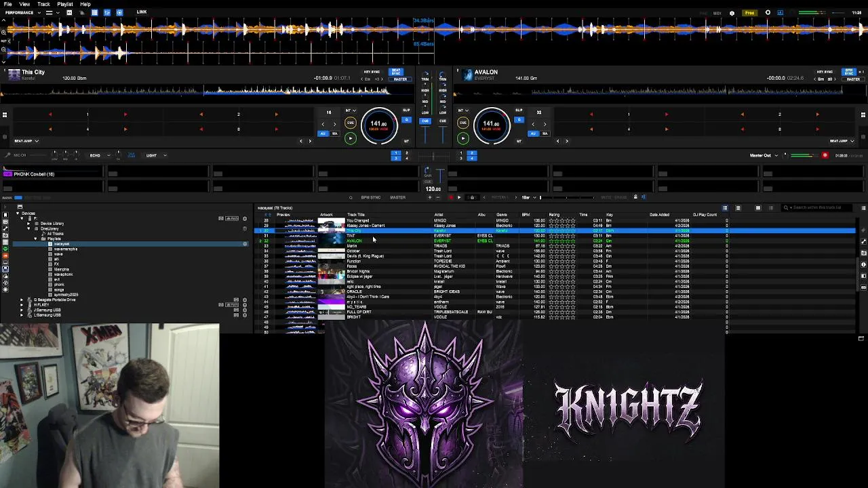
Task: Set deck 1 as MASTER
Action: click(400, 79)
